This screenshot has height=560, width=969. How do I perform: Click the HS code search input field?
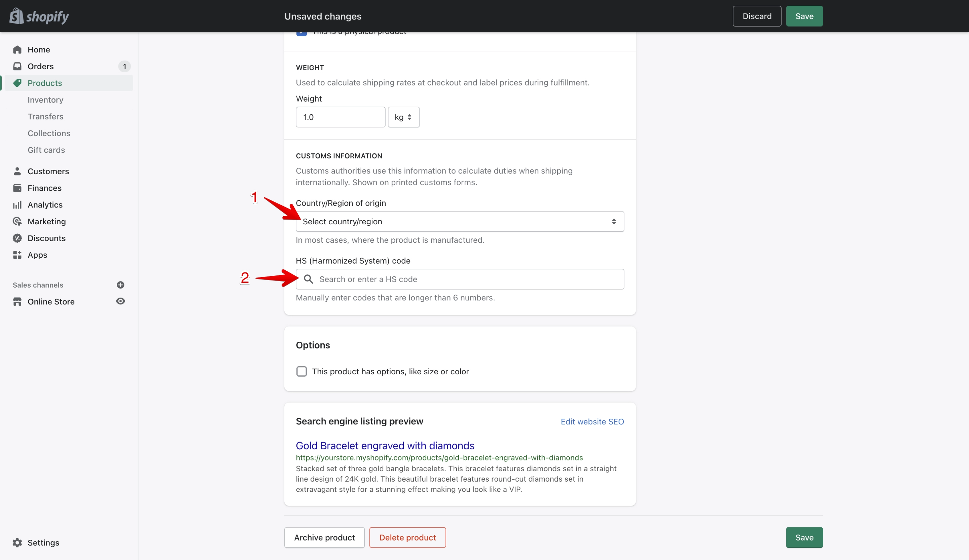(x=460, y=279)
